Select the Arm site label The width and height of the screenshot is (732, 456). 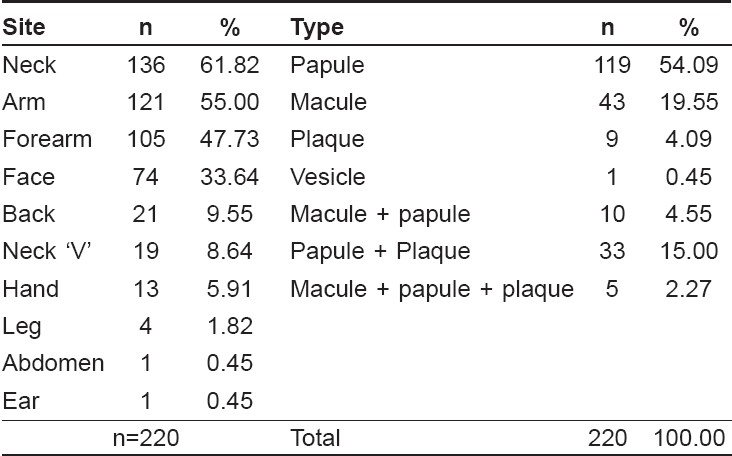point(24,102)
